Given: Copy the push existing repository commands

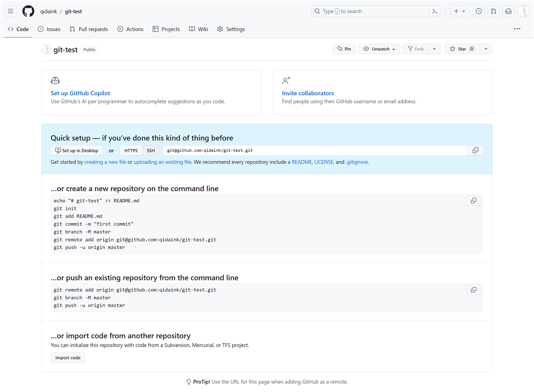Looking at the screenshot, I should (x=473, y=290).
